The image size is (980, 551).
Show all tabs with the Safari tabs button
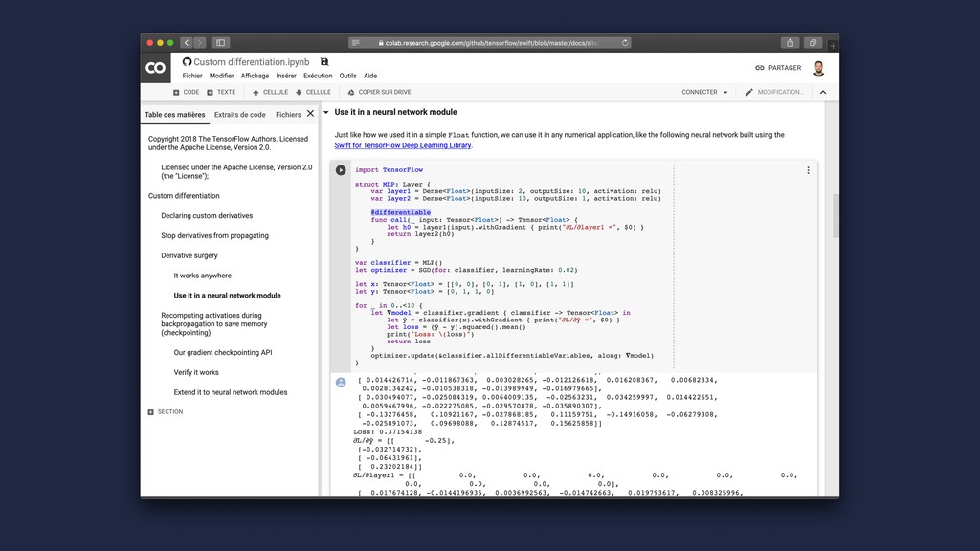pyautogui.click(x=813, y=42)
